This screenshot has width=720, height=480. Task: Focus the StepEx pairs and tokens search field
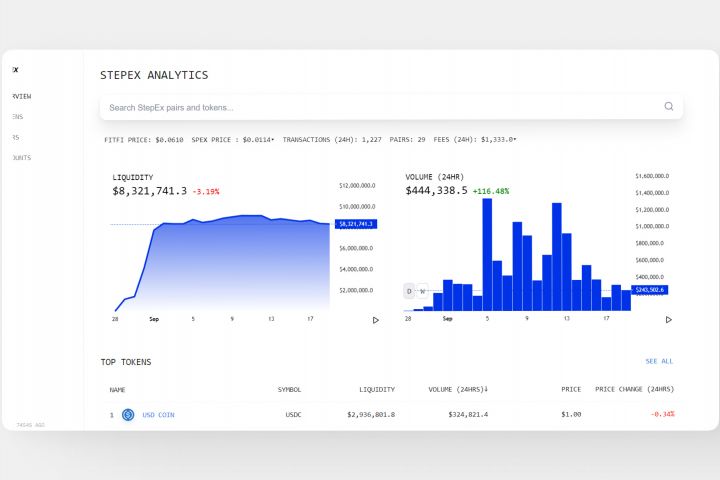click(x=391, y=107)
